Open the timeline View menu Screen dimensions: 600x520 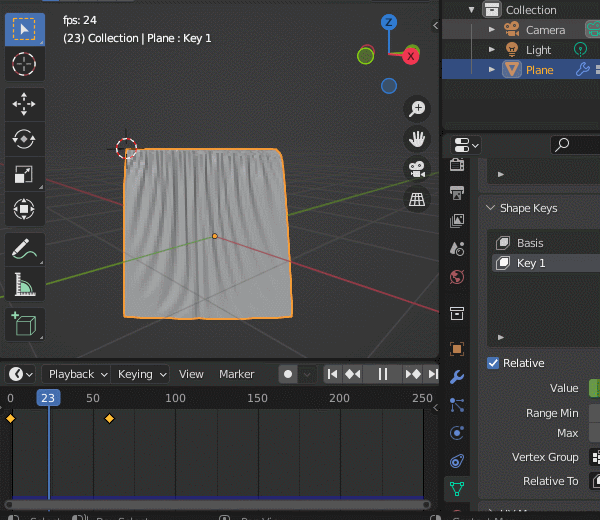[191, 374]
